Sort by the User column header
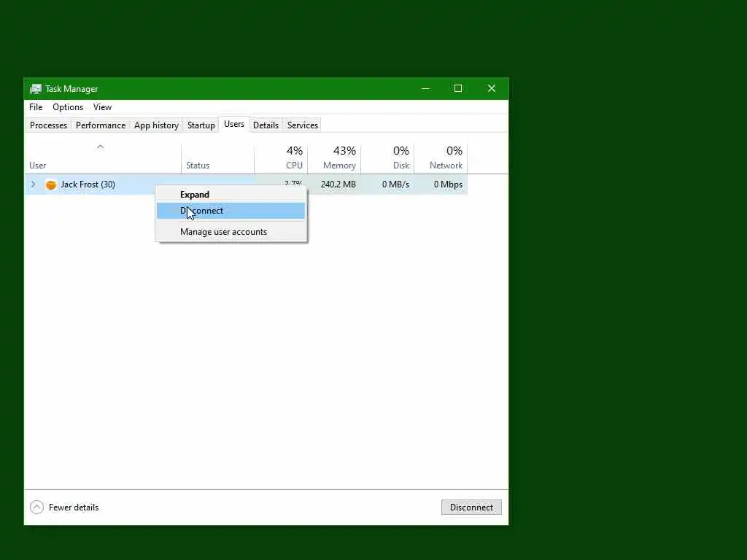This screenshot has width=747, height=560. [x=103, y=157]
